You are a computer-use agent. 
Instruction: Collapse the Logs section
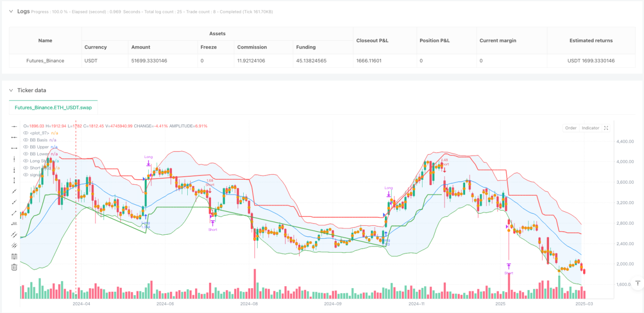[12, 11]
